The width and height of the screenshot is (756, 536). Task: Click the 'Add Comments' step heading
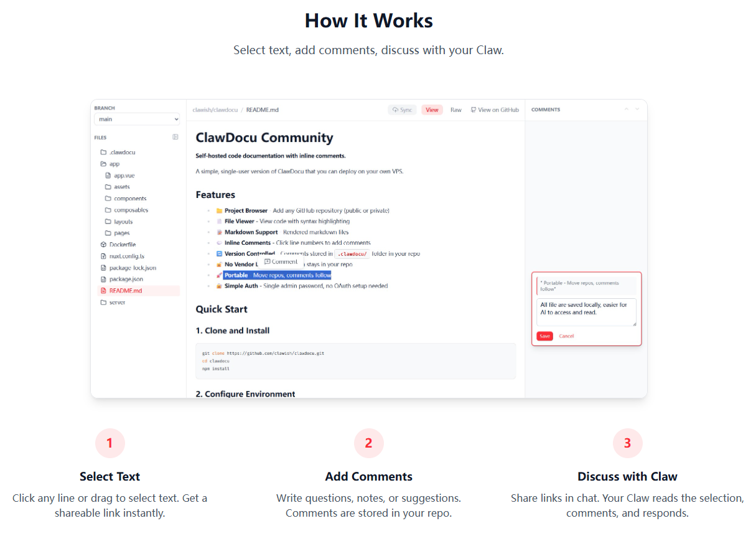(369, 477)
